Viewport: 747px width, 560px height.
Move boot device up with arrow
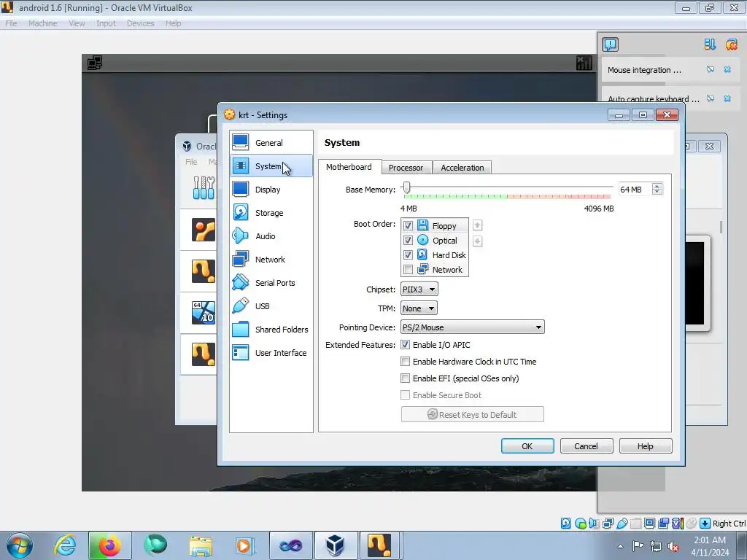(x=477, y=225)
